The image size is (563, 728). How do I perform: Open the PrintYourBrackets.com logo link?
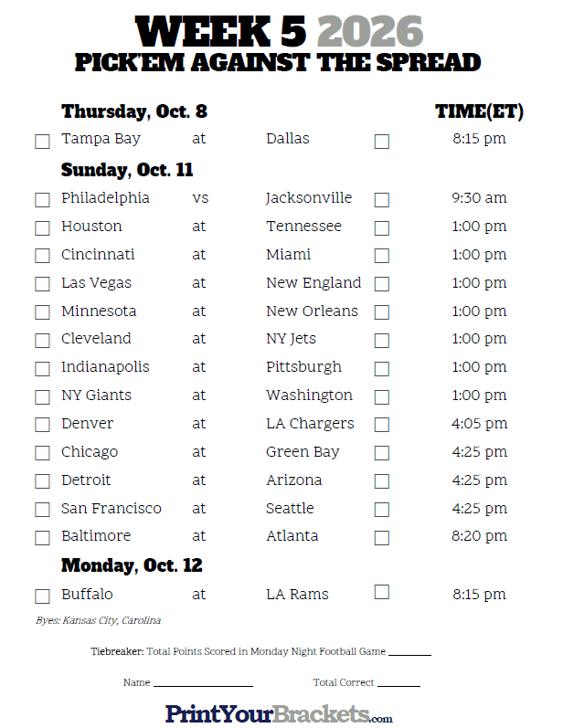click(x=279, y=714)
